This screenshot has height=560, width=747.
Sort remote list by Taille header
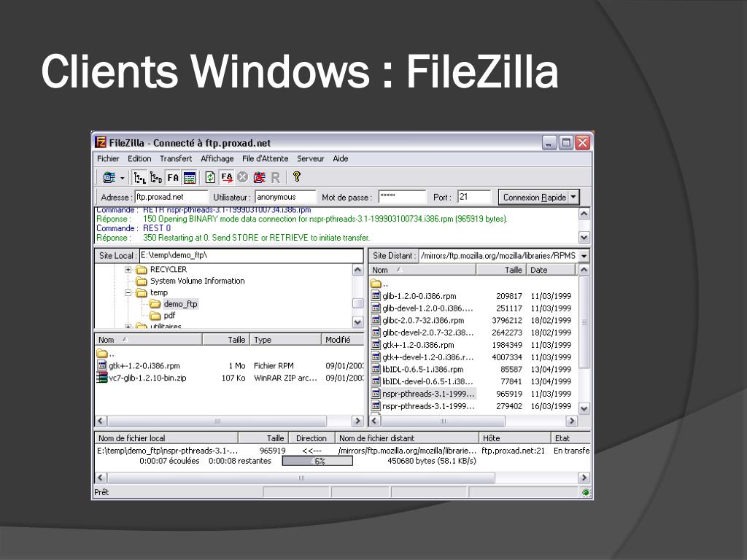click(500, 270)
